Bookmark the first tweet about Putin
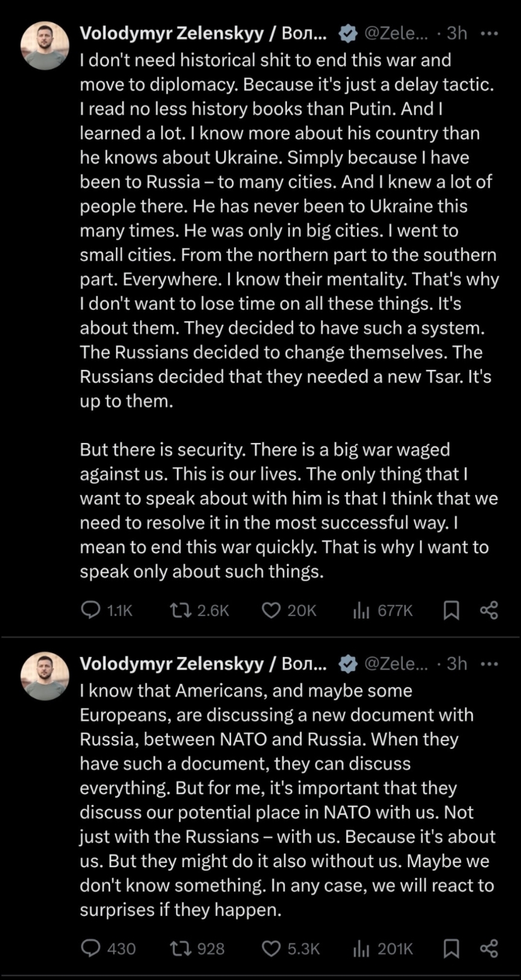This screenshot has height=980, width=521. [451, 610]
